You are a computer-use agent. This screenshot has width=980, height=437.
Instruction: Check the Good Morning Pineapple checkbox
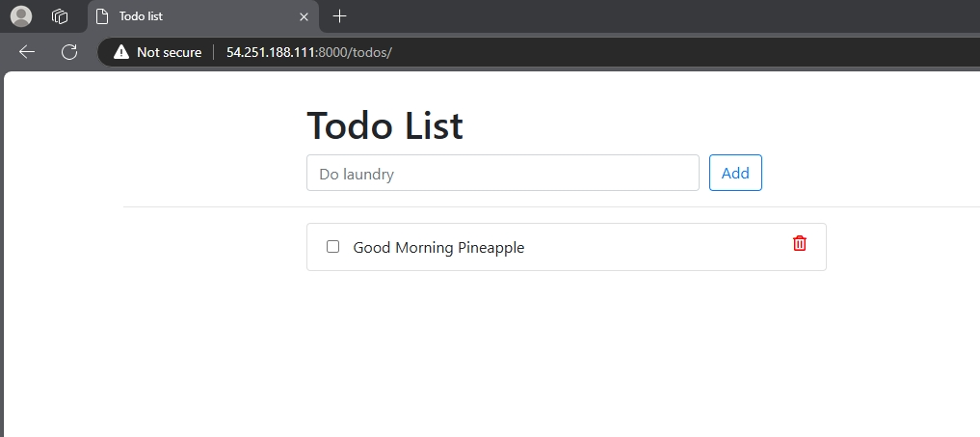coord(333,247)
